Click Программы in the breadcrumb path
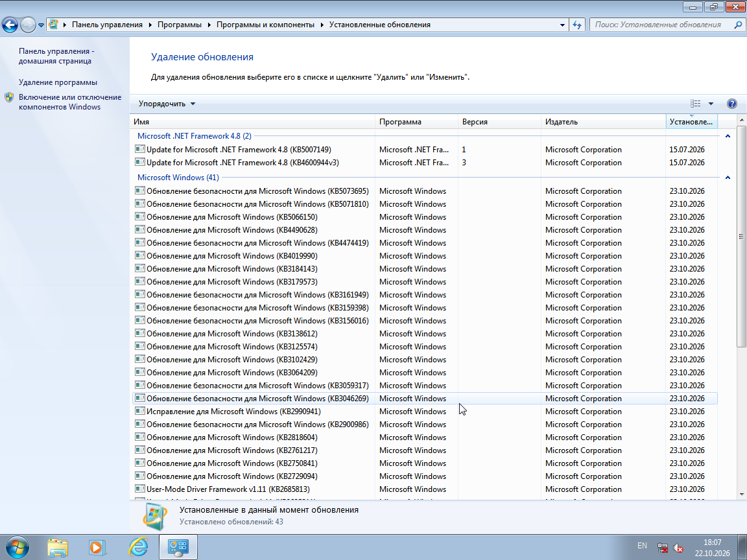The width and height of the screenshot is (747, 560). [180, 25]
